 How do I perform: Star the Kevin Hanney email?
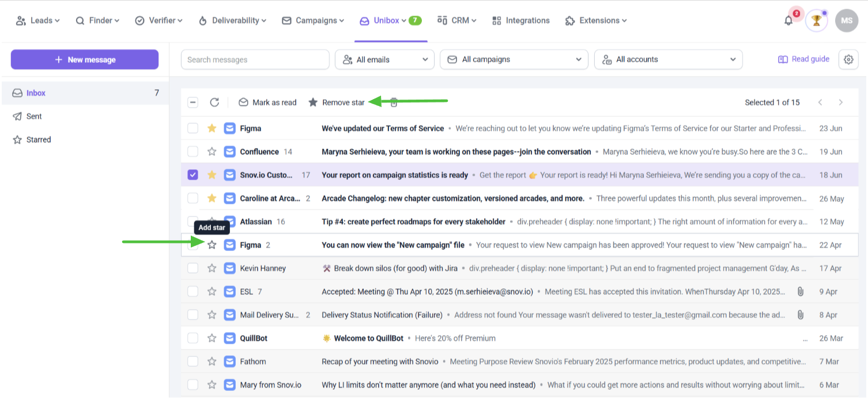(x=212, y=268)
